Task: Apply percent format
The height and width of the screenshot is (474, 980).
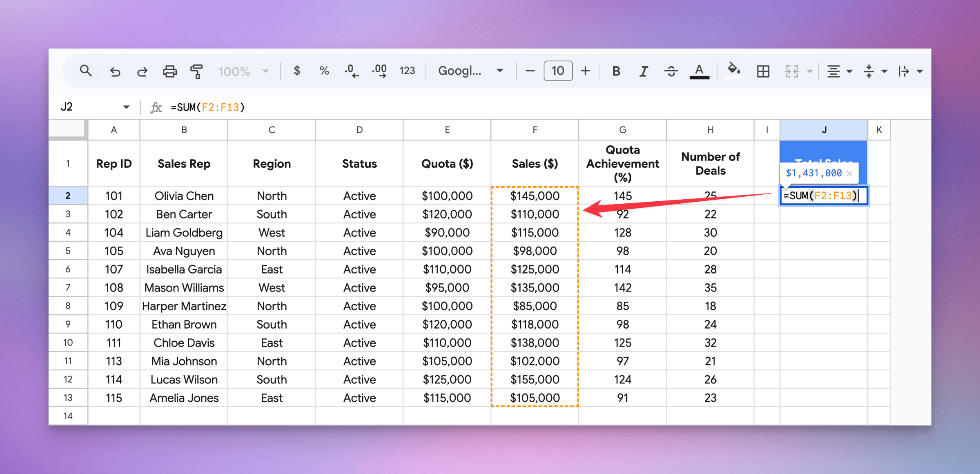Action: (x=324, y=71)
